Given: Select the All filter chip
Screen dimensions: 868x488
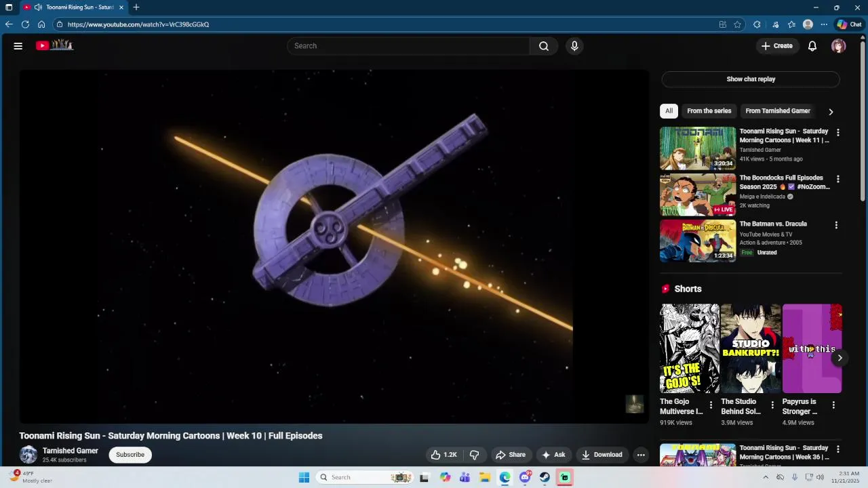Looking at the screenshot, I should 669,111.
